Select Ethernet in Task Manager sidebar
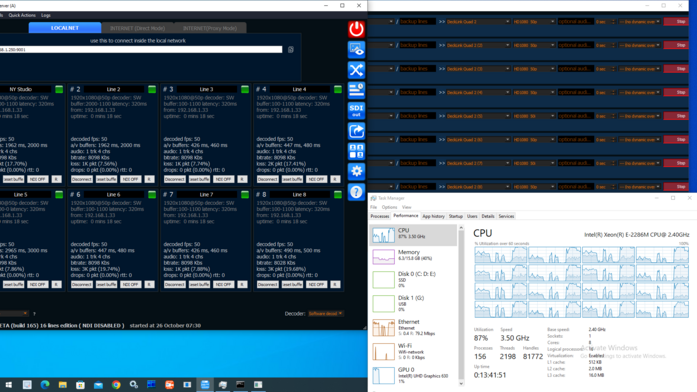The image size is (697, 392). point(413,328)
